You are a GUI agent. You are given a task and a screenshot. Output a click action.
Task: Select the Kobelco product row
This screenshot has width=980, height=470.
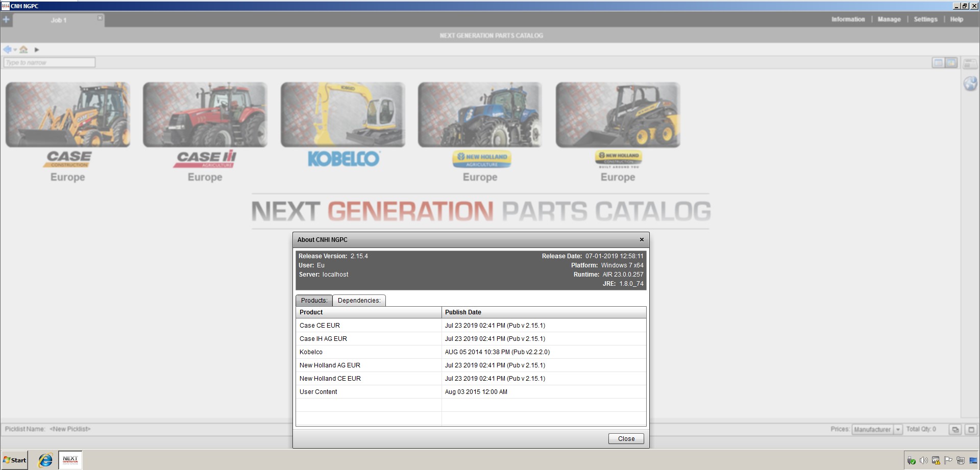[471, 352]
